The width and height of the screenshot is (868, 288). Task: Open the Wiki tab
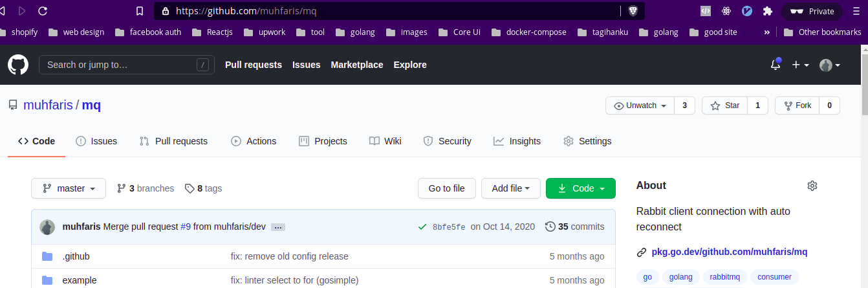click(385, 141)
